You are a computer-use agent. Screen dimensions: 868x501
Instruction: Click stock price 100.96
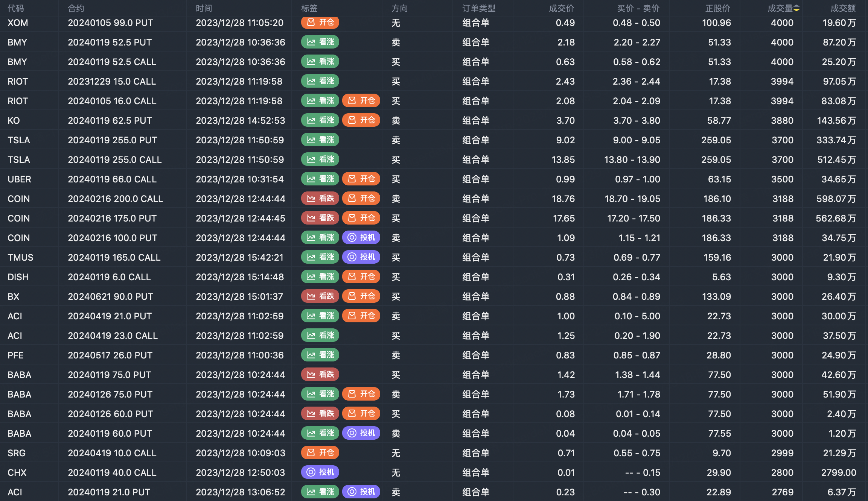[716, 23]
